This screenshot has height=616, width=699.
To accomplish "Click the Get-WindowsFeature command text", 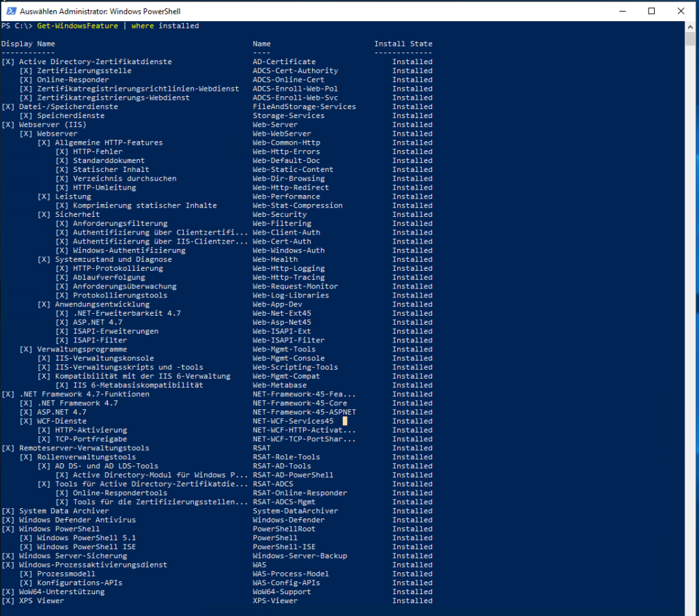I will tap(78, 26).
